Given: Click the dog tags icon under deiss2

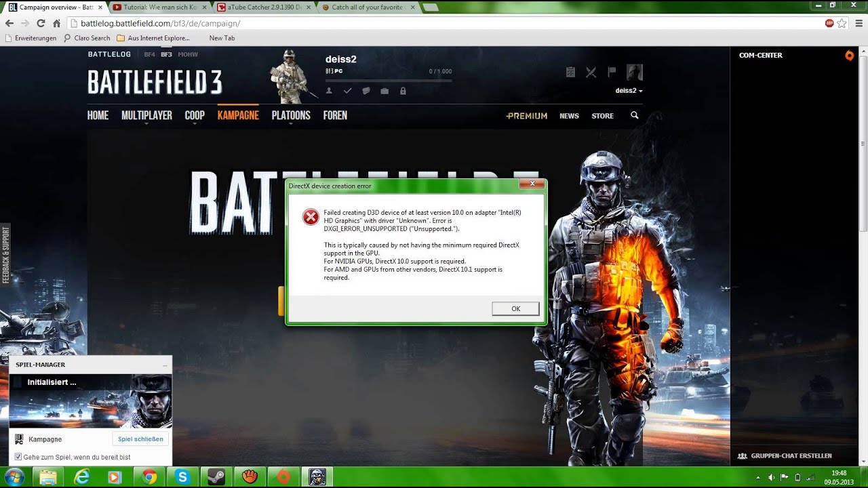Looking at the screenshot, I should click(366, 91).
